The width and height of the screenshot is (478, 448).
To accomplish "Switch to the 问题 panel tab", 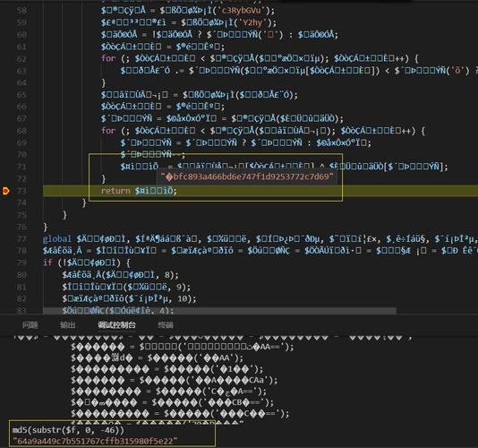I will (x=30, y=325).
